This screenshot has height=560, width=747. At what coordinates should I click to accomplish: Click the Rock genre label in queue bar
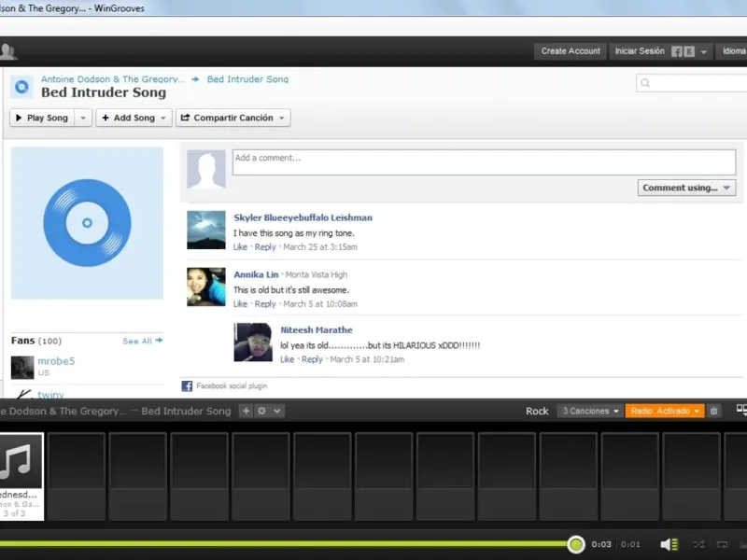537,411
